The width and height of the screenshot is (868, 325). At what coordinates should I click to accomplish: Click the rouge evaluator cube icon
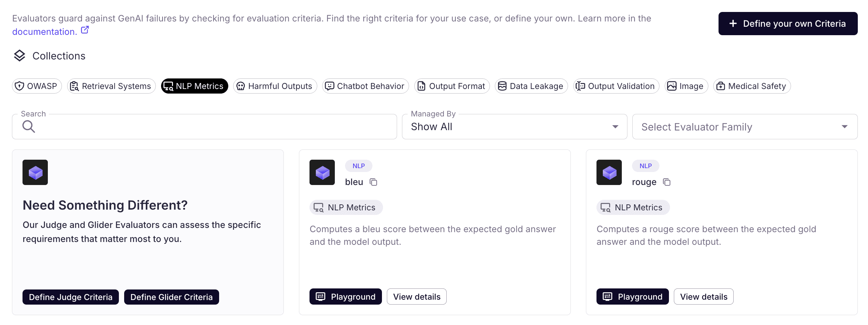609,172
